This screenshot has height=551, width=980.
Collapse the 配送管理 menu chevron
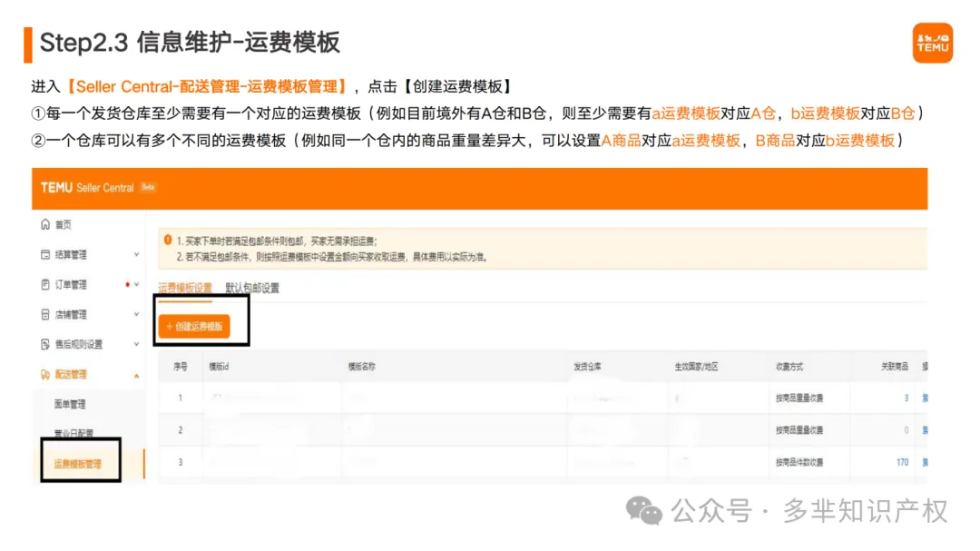click(x=136, y=375)
